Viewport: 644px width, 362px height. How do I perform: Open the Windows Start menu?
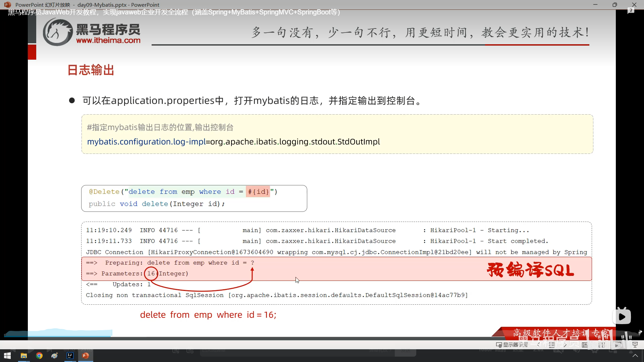[x=7, y=356]
